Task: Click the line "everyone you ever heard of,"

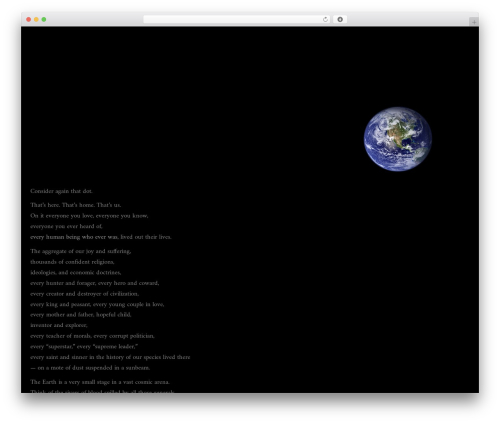Action: coord(66,226)
